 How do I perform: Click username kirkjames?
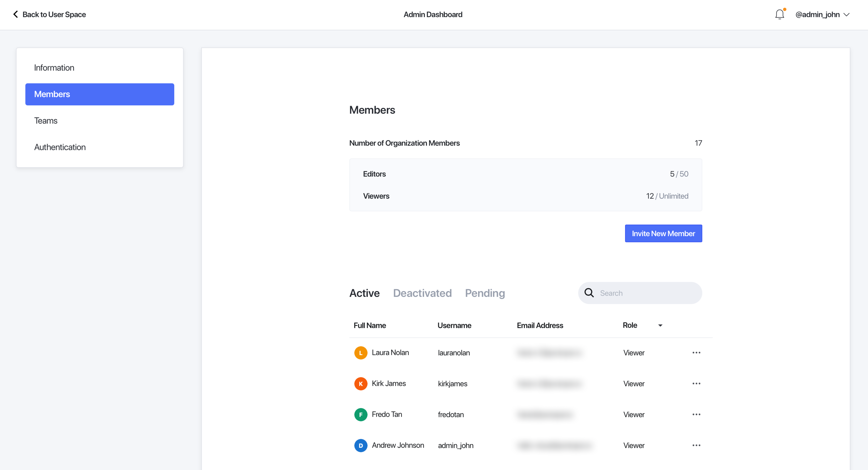click(x=453, y=384)
